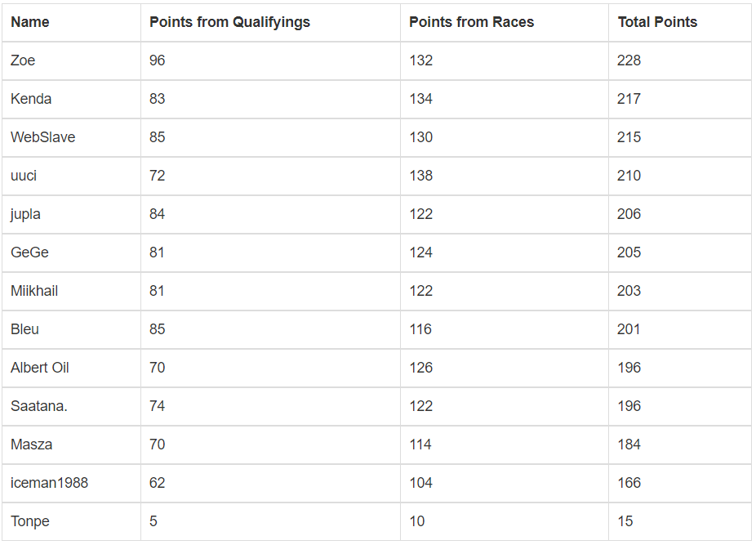756x545 pixels.
Task: Select the Masza name cell
Action: 31,444
